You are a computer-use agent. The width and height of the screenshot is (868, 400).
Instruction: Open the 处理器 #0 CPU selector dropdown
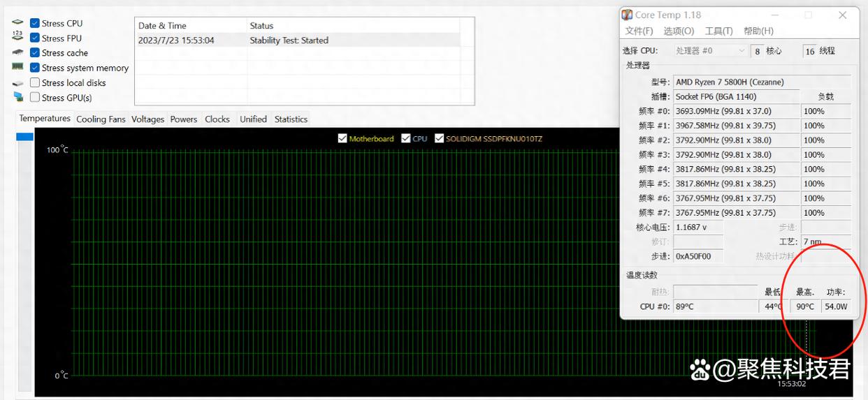click(711, 51)
